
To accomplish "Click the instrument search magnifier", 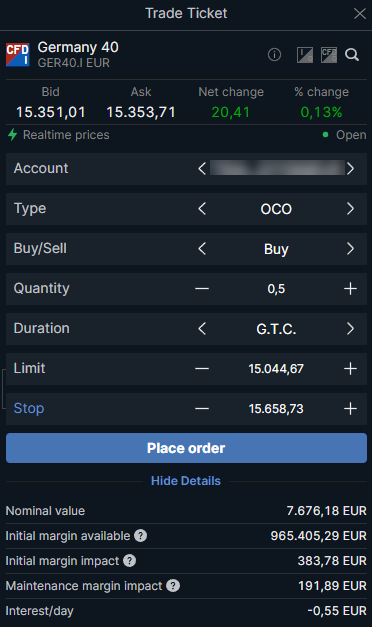I will point(352,54).
